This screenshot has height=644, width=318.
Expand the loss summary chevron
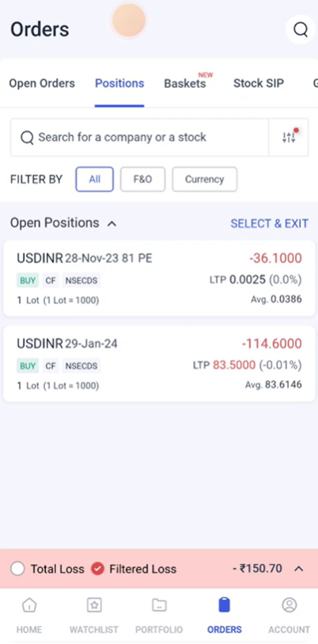tap(299, 569)
